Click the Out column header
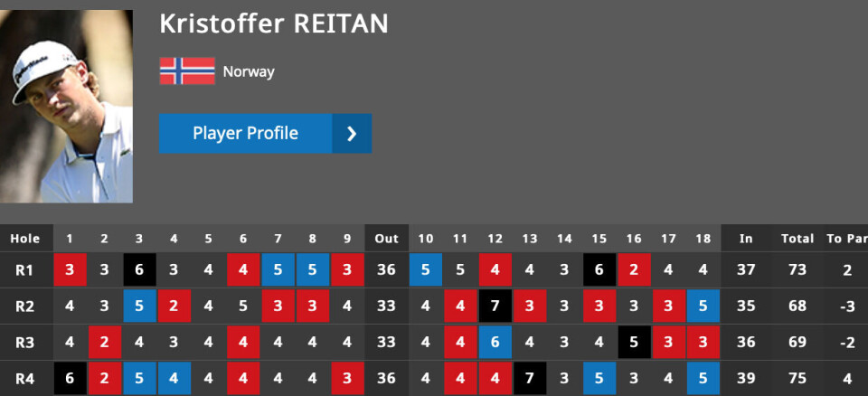Image resolution: width=868 pixels, height=396 pixels. point(386,239)
